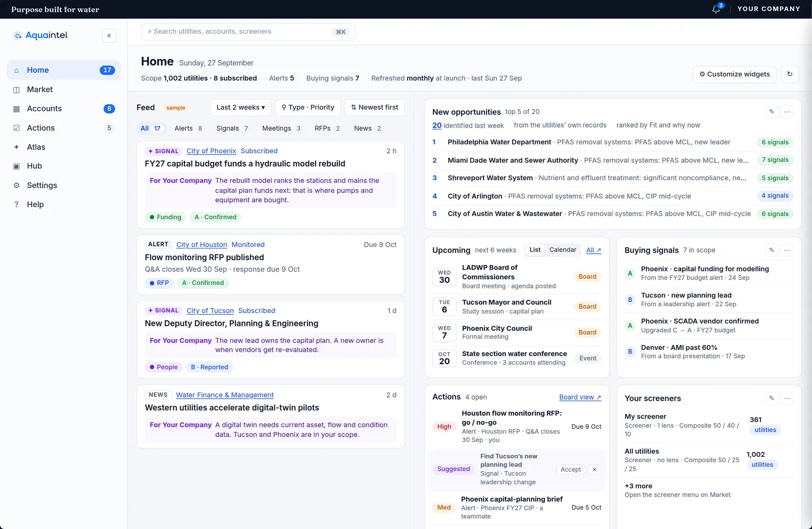Open Actions in the sidebar
The height and width of the screenshot is (529, 812).
(x=64, y=128)
